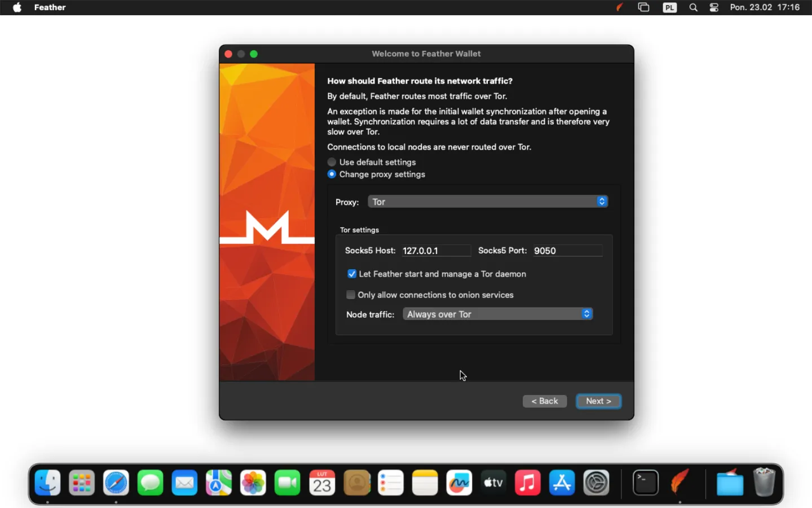
Task: Click the Socks5 Host field
Action: click(437, 251)
